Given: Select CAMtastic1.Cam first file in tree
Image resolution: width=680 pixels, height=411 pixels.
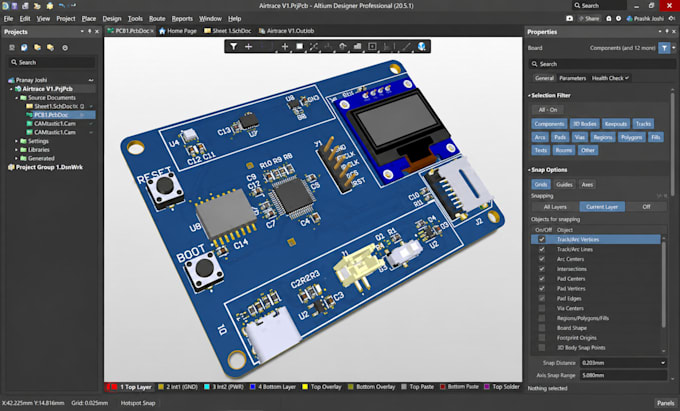Looking at the screenshot, I should click(55, 124).
